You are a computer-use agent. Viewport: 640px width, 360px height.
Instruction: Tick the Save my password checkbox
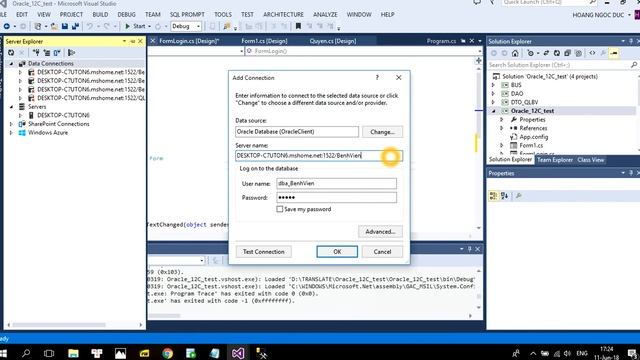(x=280, y=209)
